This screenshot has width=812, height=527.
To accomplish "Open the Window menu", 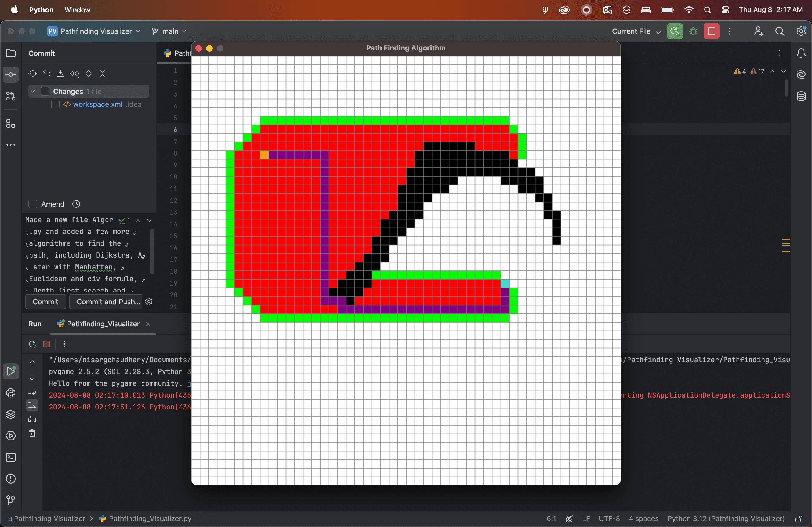I will tap(77, 10).
